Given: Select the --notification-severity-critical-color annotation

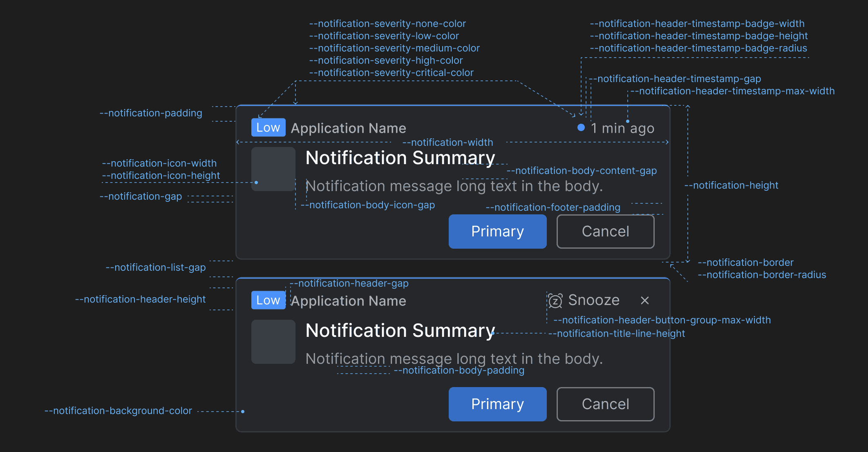Looking at the screenshot, I should coord(391,72).
